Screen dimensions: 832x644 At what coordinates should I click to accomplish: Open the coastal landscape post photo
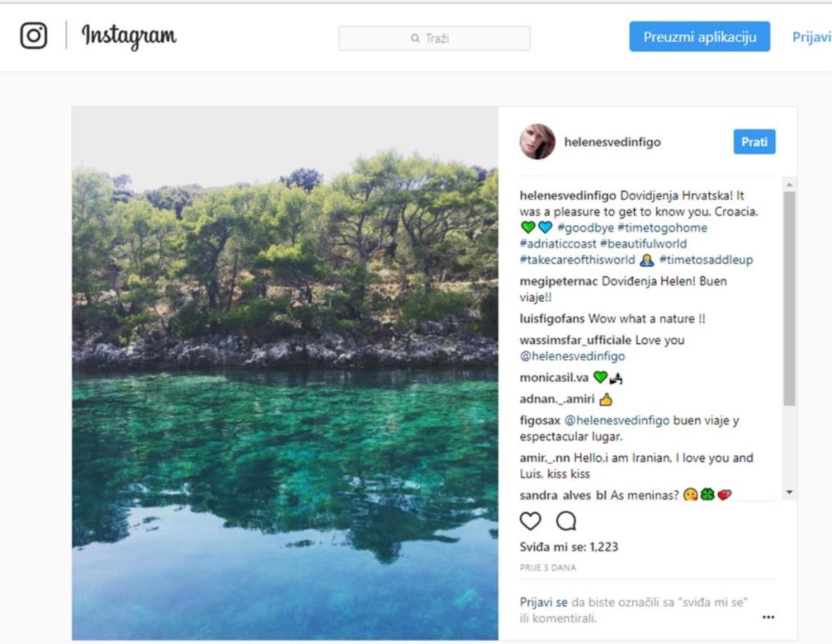[285, 373]
